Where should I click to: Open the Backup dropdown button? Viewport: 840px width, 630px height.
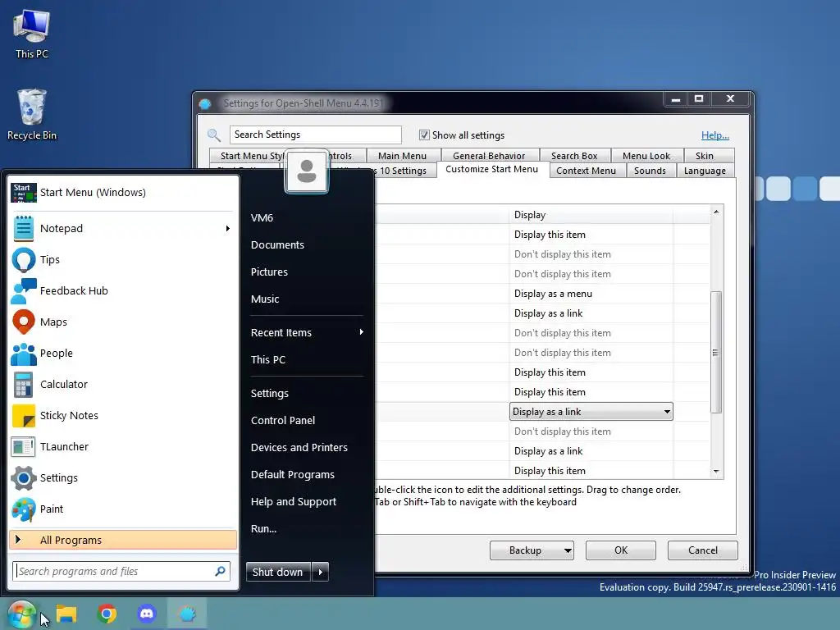pyautogui.click(x=532, y=550)
